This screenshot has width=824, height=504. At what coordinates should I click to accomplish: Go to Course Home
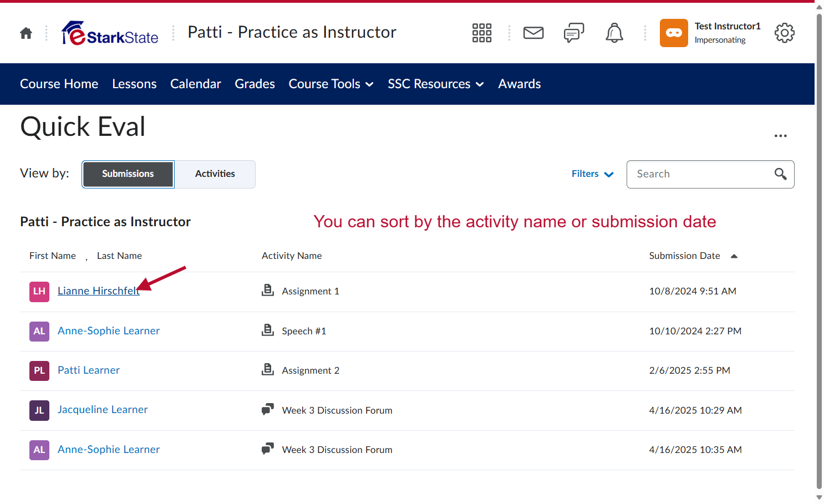(59, 84)
